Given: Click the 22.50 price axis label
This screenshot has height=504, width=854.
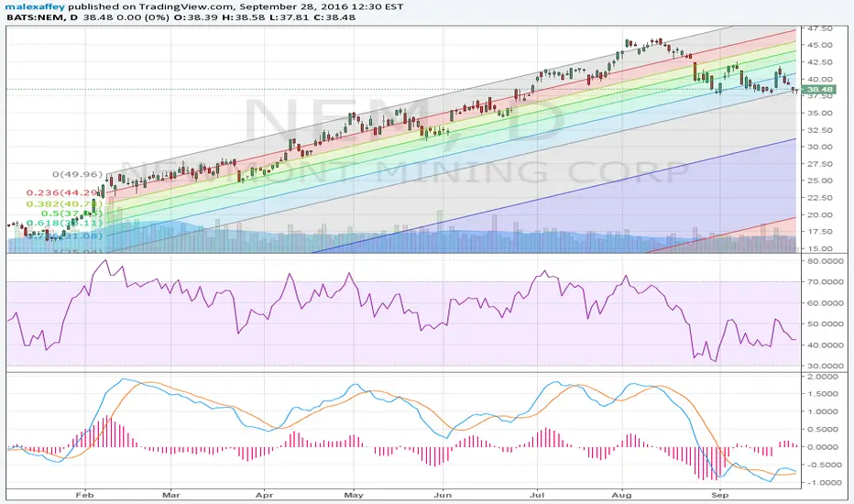Looking at the screenshot, I should 820,198.
